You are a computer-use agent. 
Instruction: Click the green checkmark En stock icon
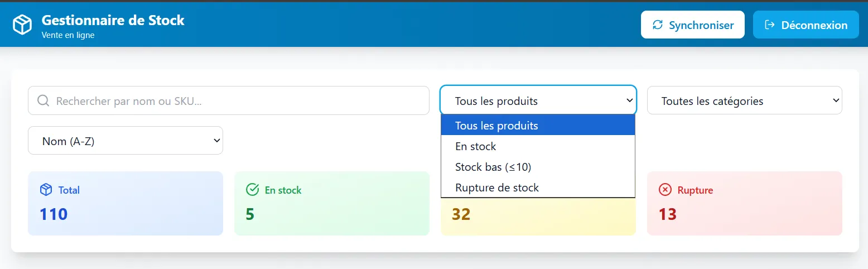252,190
